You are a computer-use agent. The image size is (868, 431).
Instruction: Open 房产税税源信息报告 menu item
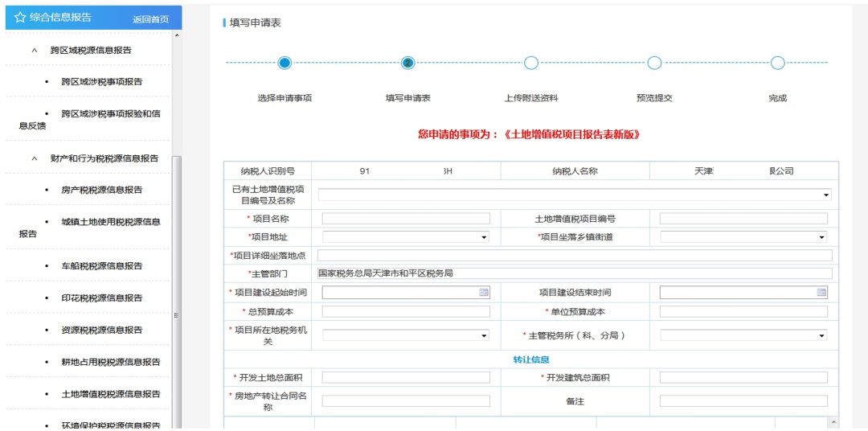coord(102,190)
